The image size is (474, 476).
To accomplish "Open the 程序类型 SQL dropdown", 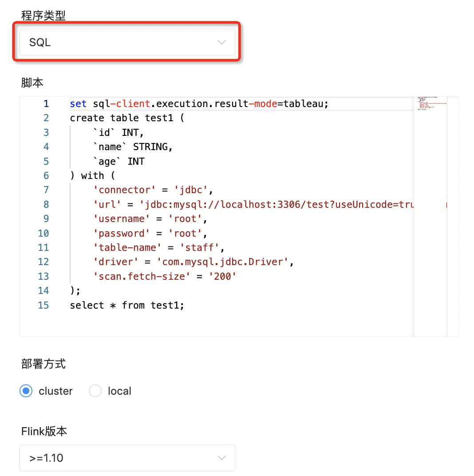I will 127,42.
